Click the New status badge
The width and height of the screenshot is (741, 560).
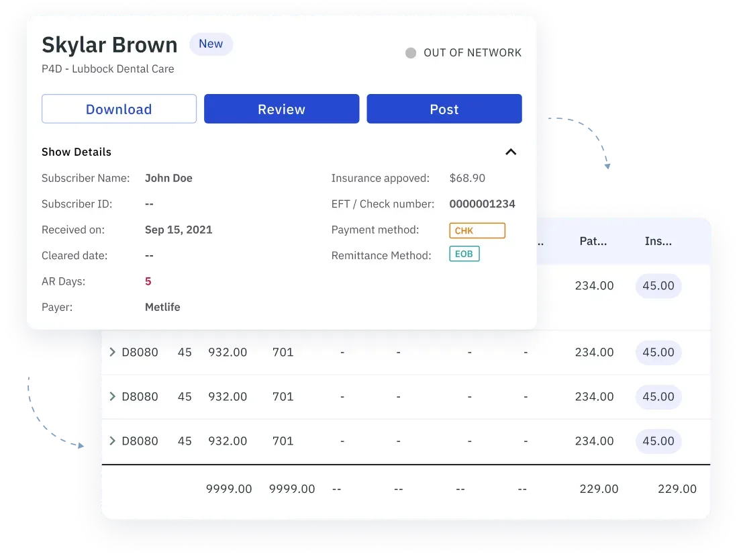211,44
